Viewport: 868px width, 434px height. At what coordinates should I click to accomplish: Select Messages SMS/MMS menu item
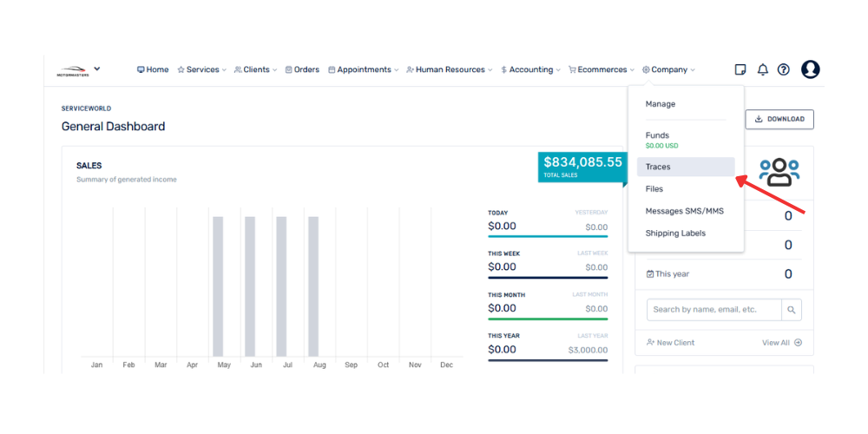[684, 211]
